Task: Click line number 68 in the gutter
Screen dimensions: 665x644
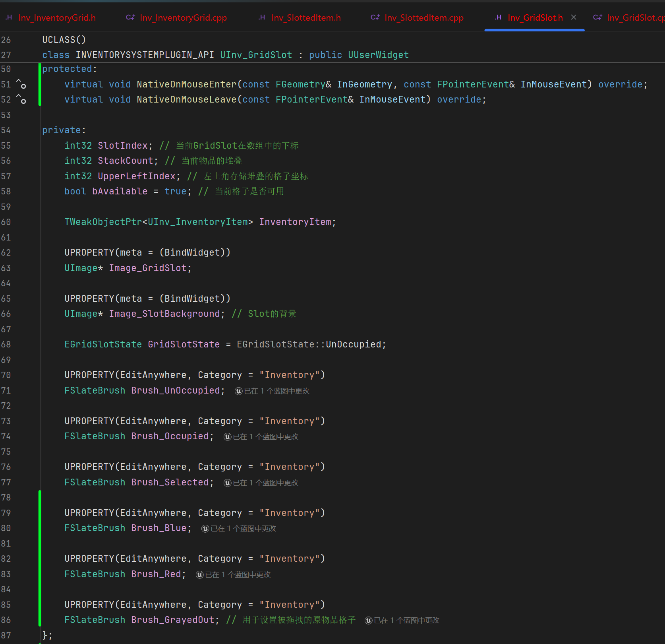Action: coord(6,344)
